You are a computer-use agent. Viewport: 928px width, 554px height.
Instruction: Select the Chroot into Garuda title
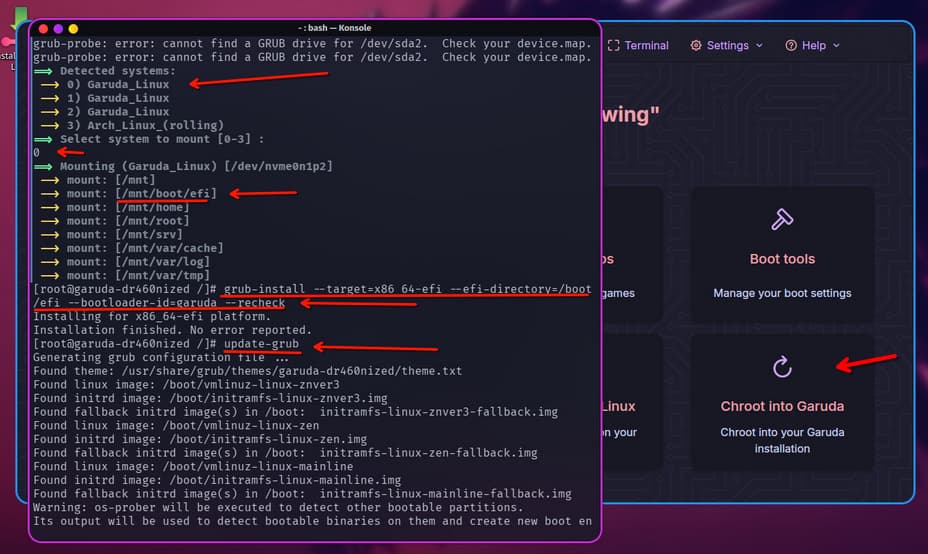(782, 406)
